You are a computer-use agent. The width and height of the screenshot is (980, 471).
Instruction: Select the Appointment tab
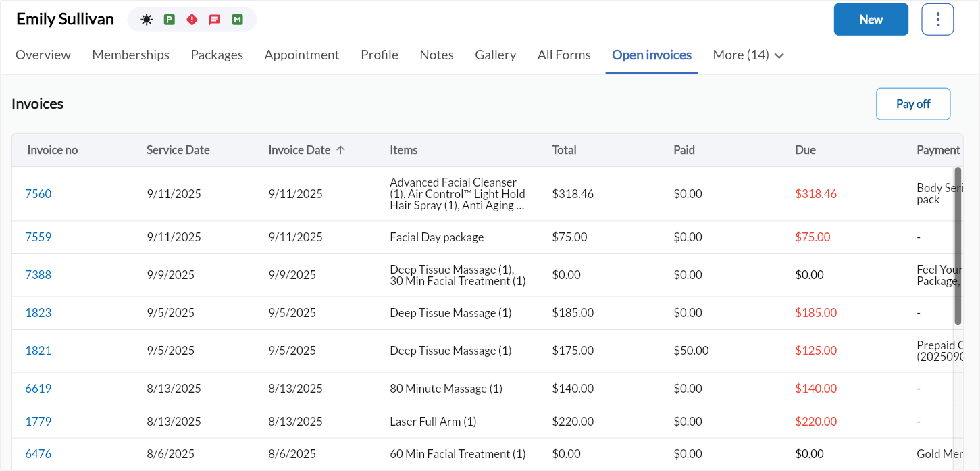302,55
